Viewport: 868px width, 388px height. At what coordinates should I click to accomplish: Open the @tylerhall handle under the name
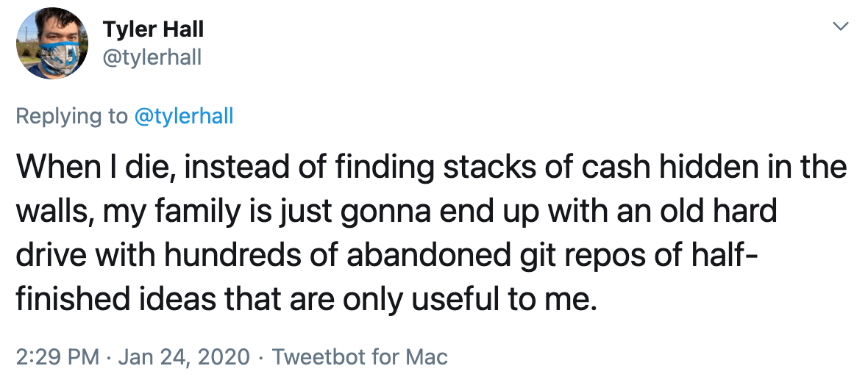point(152,57)
